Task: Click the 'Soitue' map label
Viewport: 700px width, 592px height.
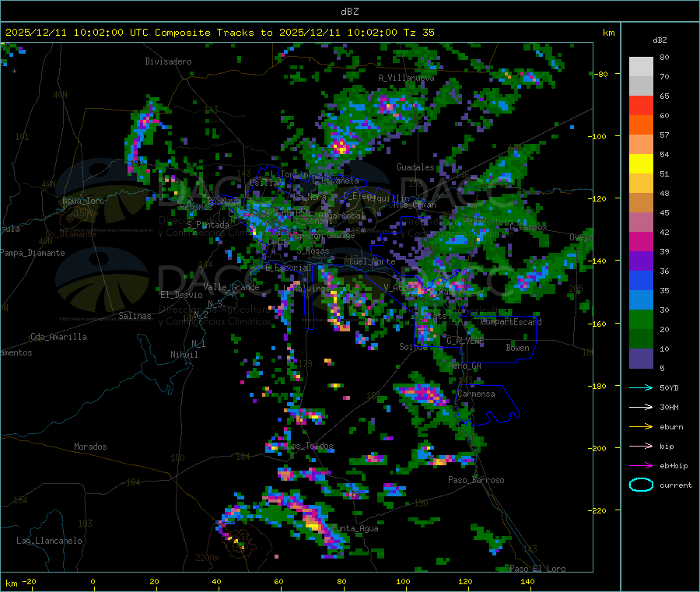Action: (413, 347)
